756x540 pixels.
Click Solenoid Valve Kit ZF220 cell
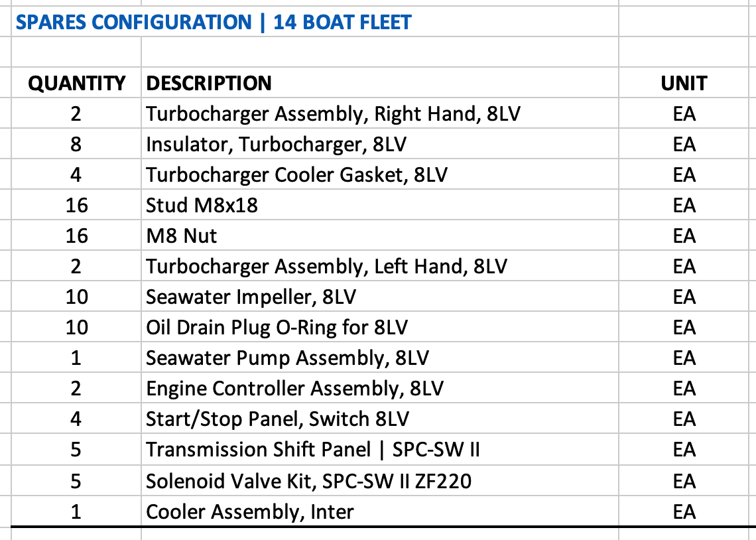tap(380, 481)
